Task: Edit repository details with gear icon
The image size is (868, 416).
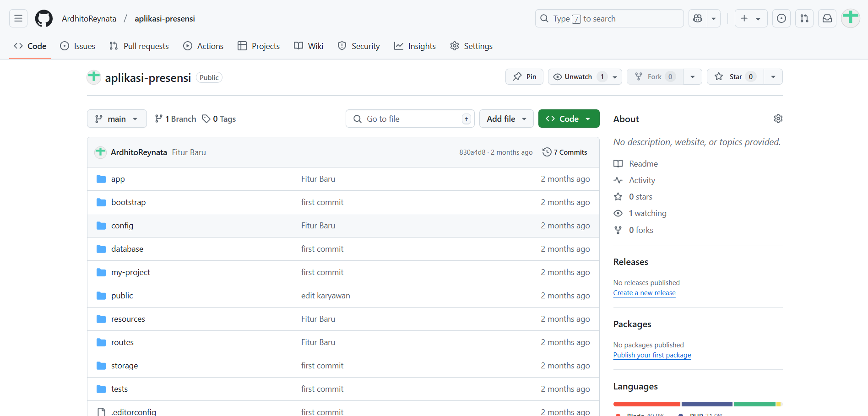Action: (778, 119)
